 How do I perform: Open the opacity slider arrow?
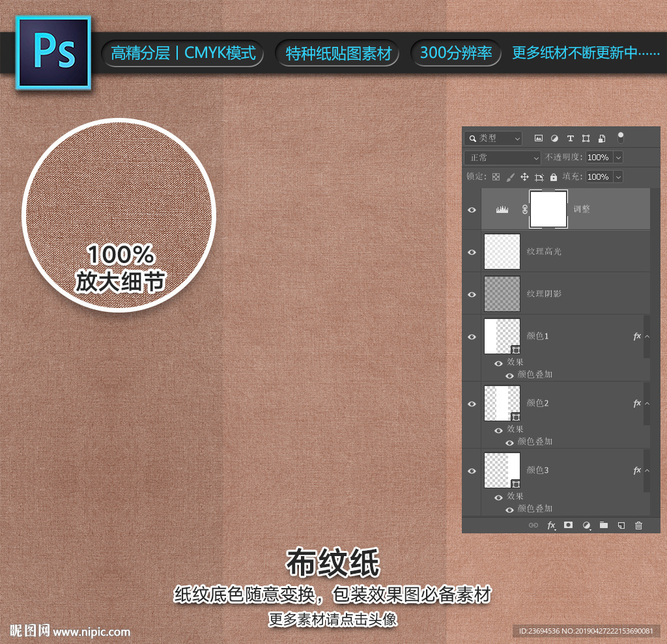[x=619, y=158]
